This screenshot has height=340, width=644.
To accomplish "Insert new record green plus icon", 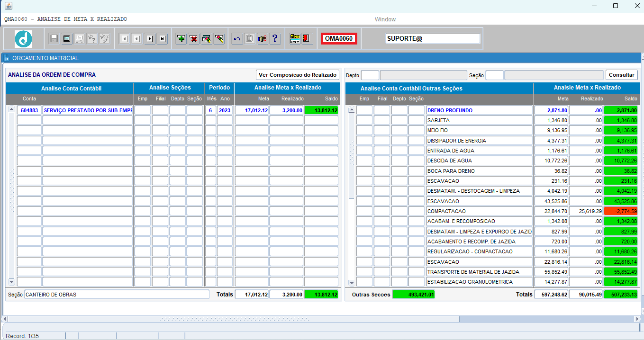I will coord(181,39).
